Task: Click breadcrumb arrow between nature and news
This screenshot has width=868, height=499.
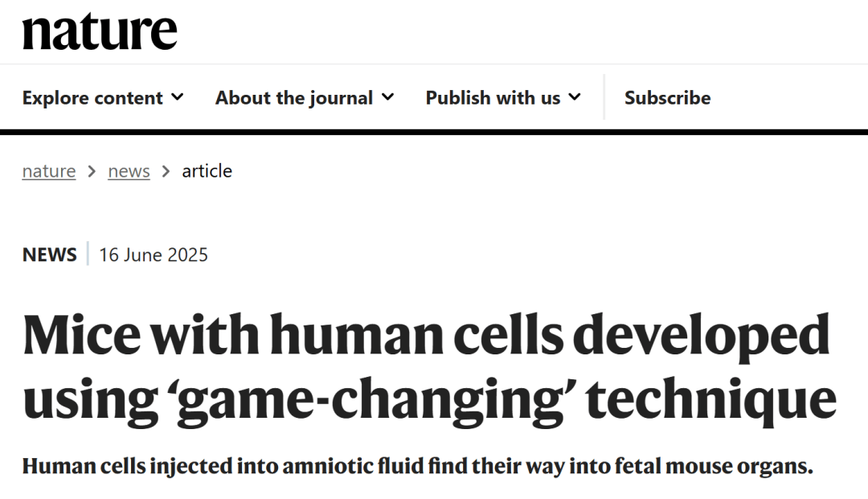Action: pyautogui.click(x=92, y=171)
